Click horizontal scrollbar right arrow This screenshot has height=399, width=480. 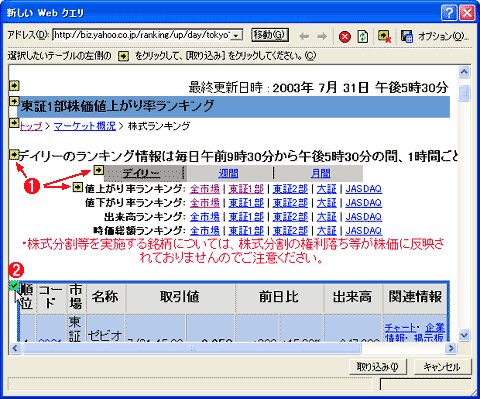(451, 348)
